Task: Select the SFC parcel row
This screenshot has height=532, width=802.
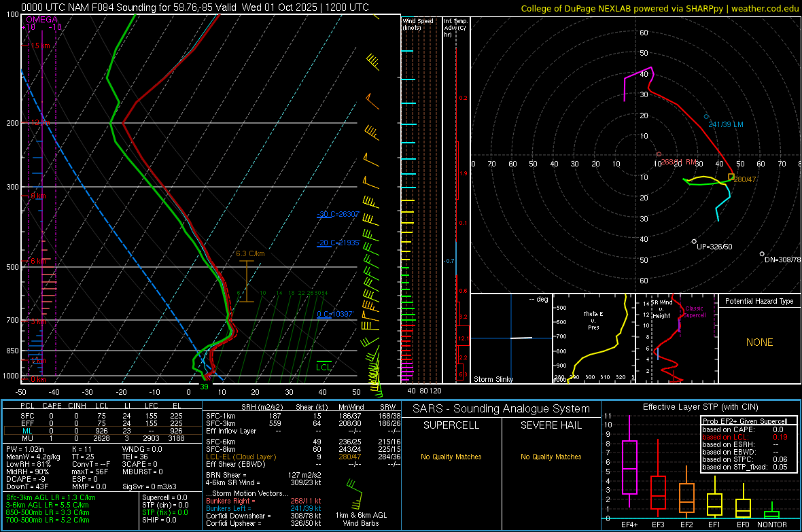Action: [102, 416]
